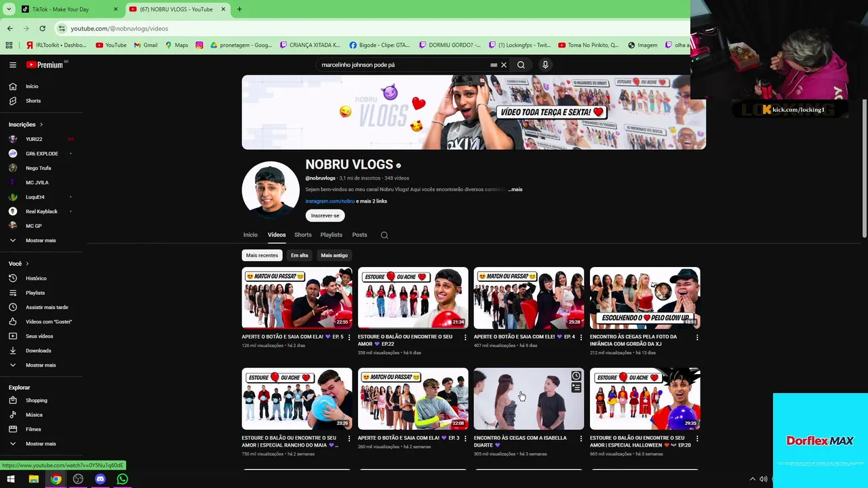Expand Inscrições section chevron
This screenshot has width=868, height=488.
41,125
